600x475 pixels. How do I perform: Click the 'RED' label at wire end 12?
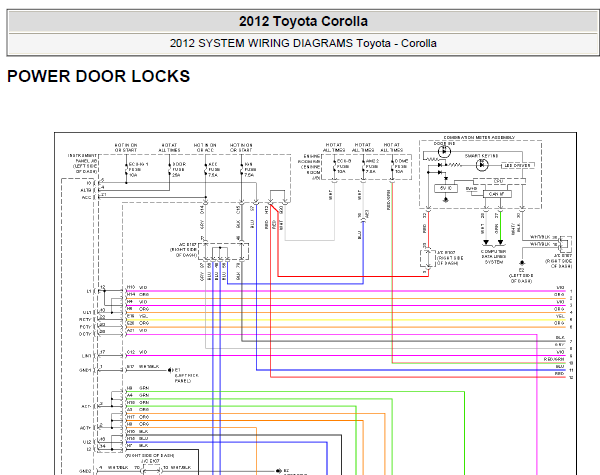(560, 374)
